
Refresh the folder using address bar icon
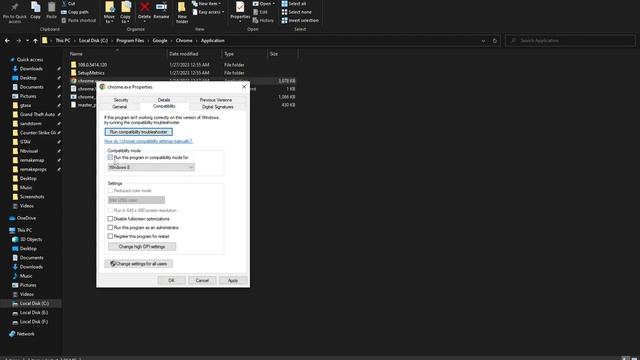[495, 41]
